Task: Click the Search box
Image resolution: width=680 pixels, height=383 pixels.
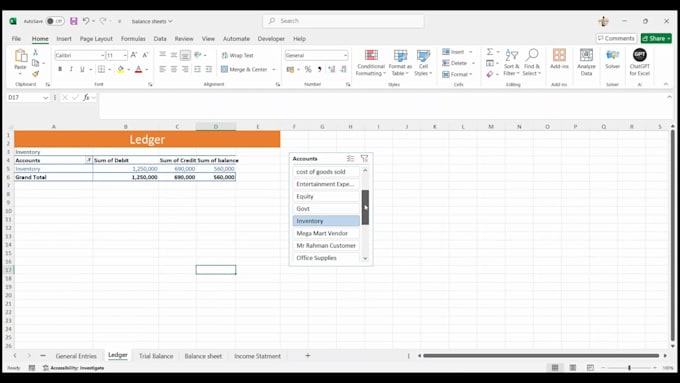Action: (x=343, y=21)
